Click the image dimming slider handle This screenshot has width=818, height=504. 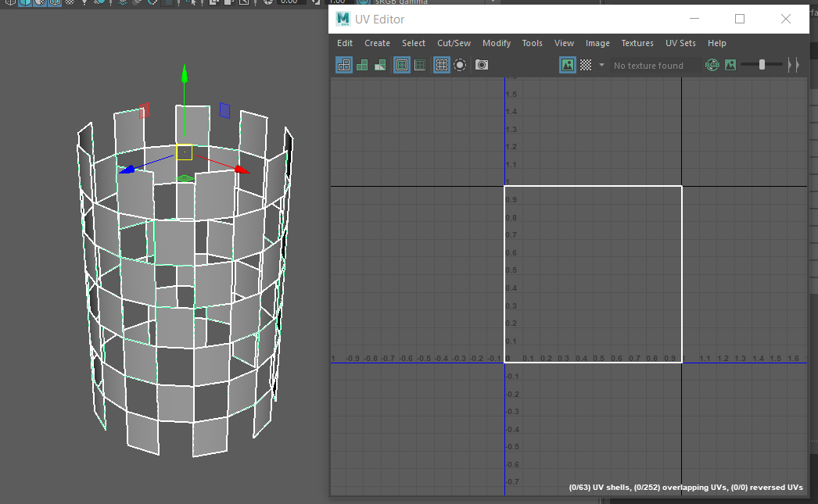pyautogui.click(x=762, y=65)
